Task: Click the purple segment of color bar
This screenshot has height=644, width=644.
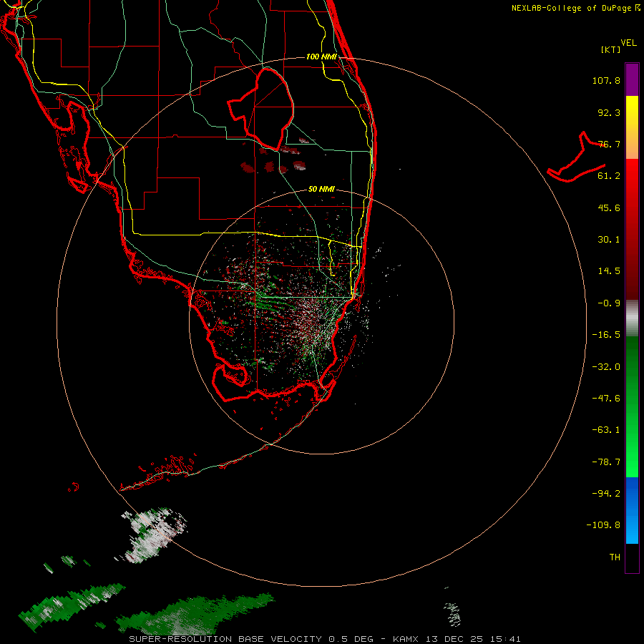Action: [x=632, y=79]
